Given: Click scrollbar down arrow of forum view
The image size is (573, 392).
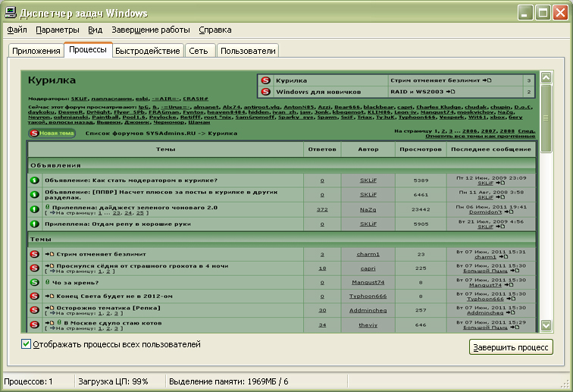Looking at the screenshot, I should [x=546, y=325].
